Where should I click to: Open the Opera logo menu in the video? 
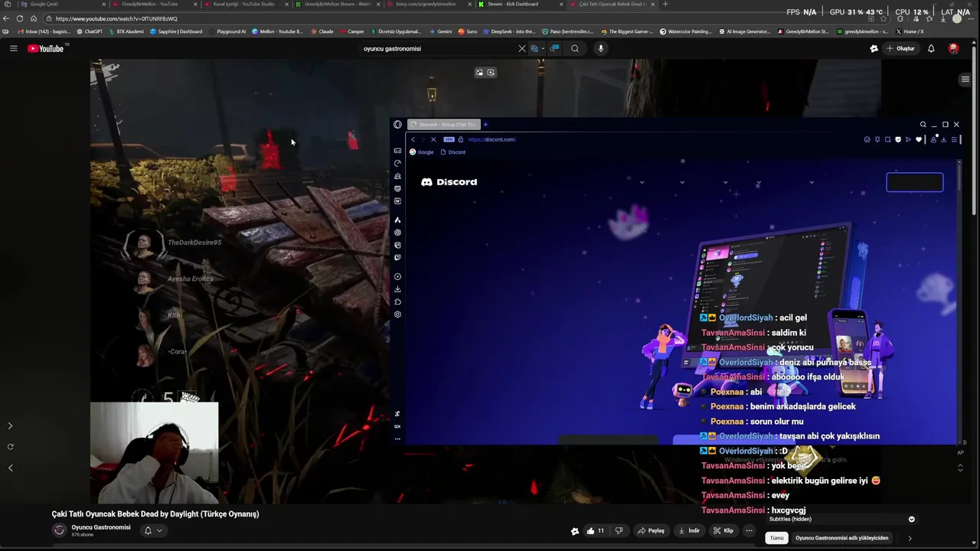click(x=397, y=124)
